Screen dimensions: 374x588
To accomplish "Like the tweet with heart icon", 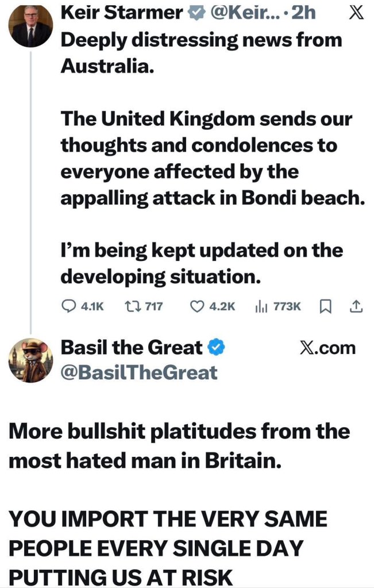I will click(x=197, y=306).
